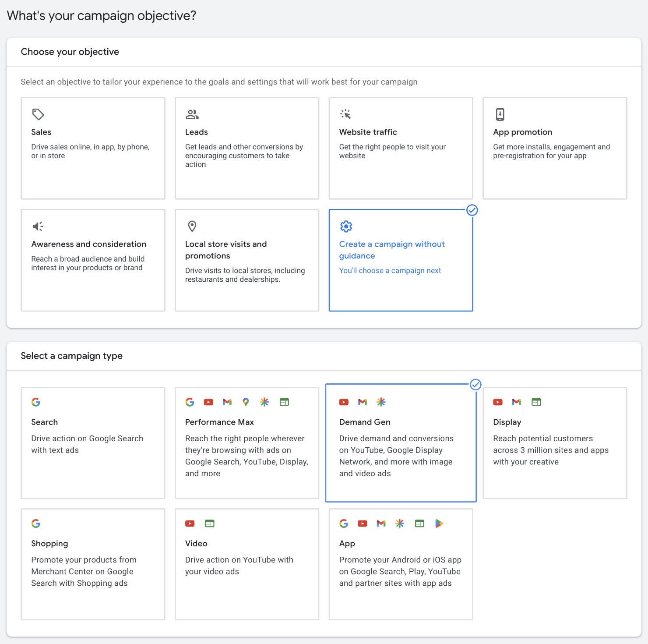Select the Website traffic objective title

point(368,132)
